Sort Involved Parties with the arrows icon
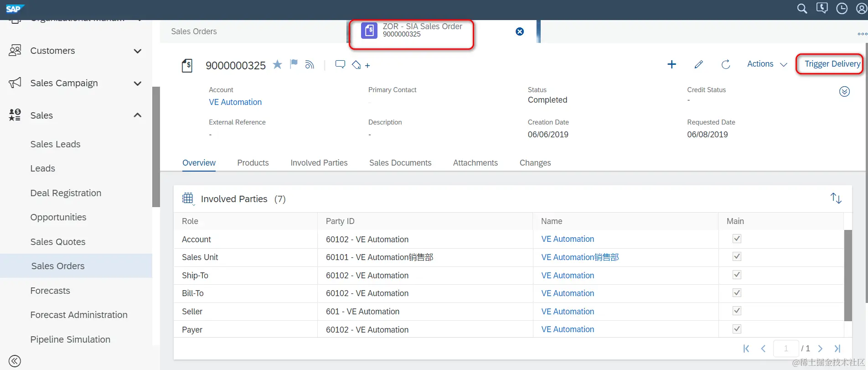This screenshot has width=868, height=370. tap(836, 198)
